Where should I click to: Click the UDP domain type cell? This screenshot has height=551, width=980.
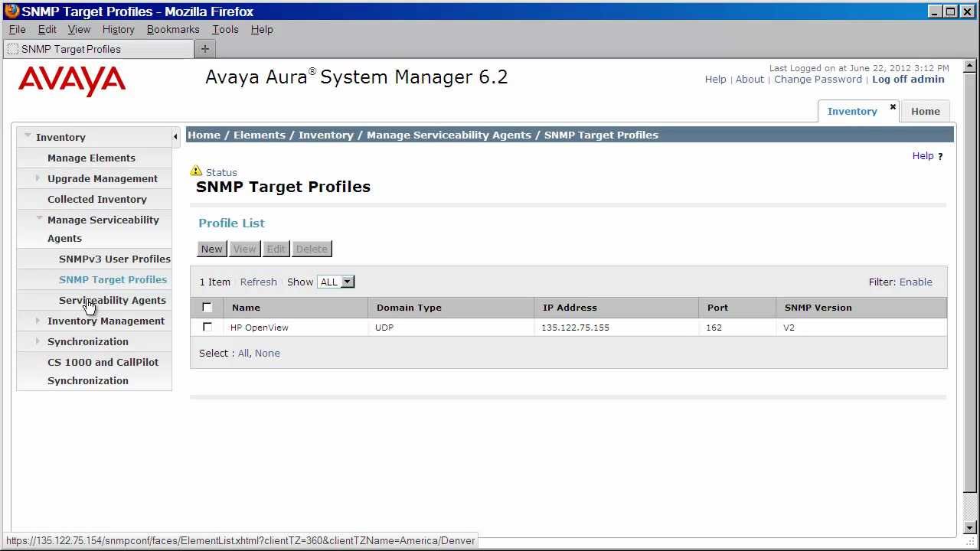point(384,328)
